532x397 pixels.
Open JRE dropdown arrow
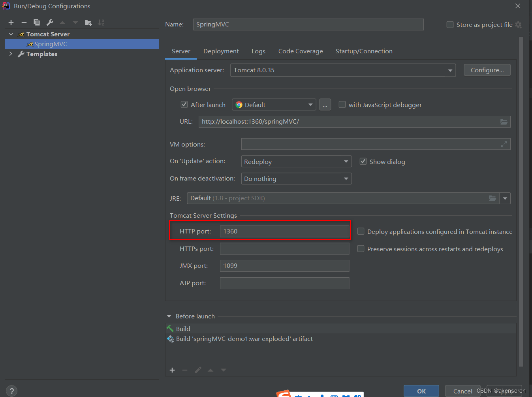click(505, 198)
